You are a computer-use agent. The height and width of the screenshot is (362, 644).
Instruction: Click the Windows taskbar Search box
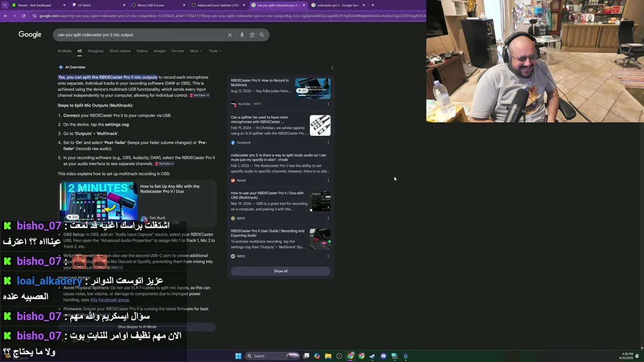[272, 356]
